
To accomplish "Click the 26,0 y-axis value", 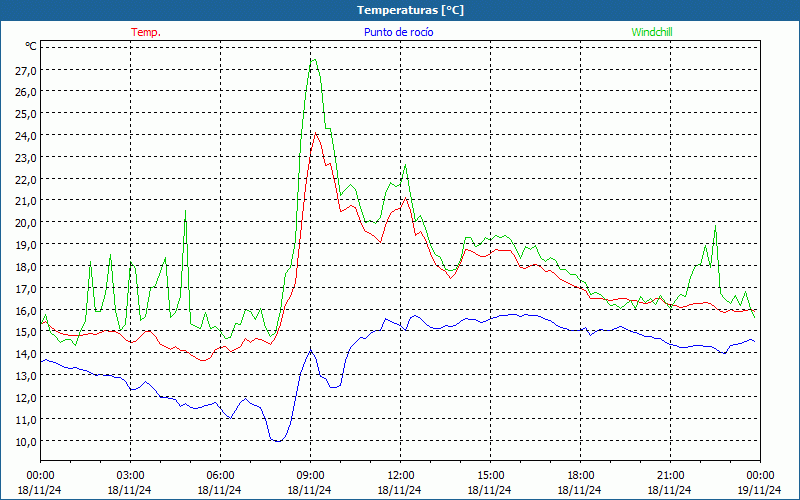I will 26,92.
